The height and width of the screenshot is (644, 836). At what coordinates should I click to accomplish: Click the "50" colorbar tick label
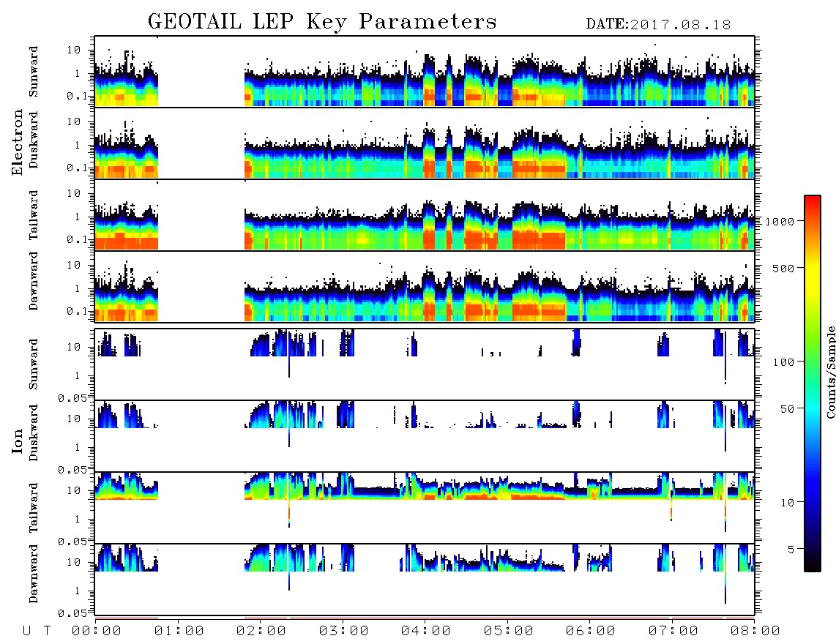click(x=788, y=409)
